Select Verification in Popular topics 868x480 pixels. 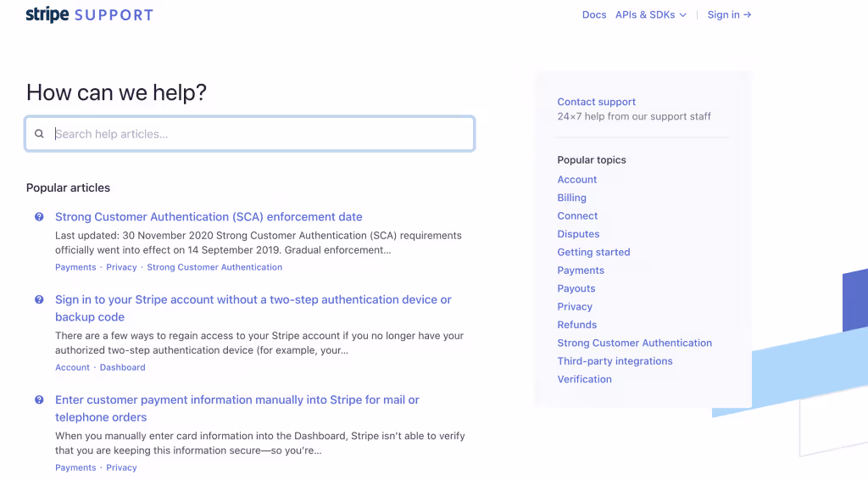pyautogui.click(x=584, y=379)
